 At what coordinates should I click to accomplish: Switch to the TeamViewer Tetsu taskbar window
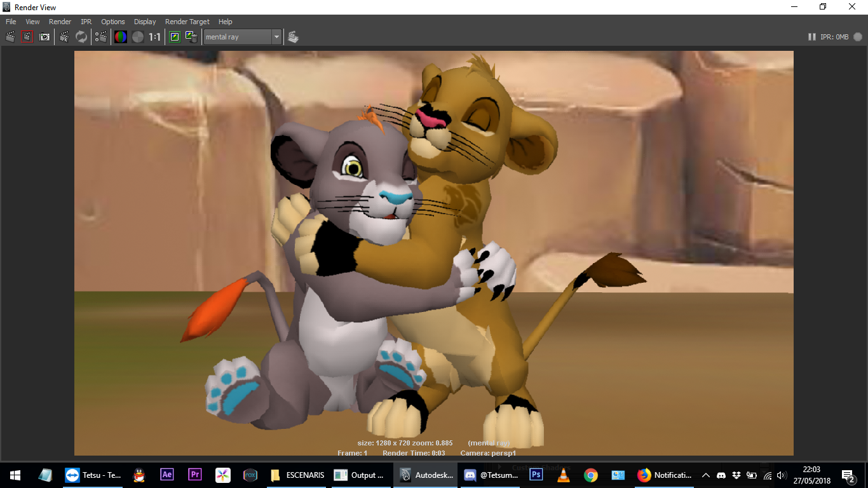[x=93, y=475]
